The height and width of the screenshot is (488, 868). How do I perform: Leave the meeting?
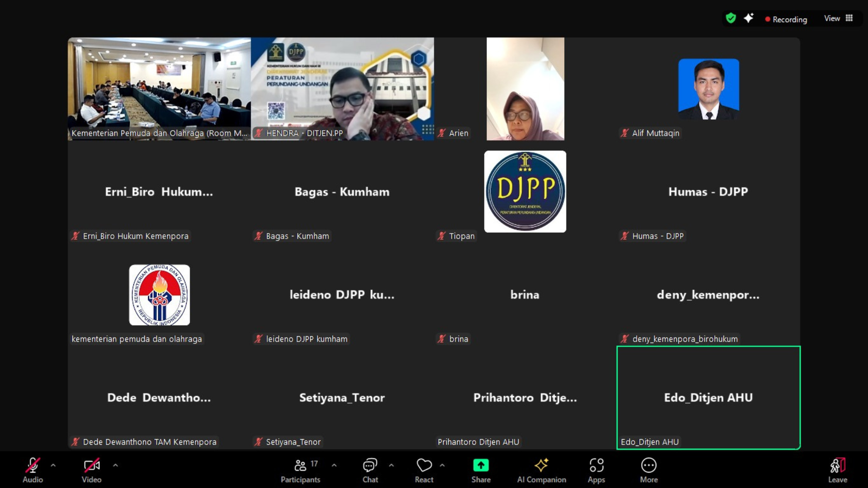[837, 470]
